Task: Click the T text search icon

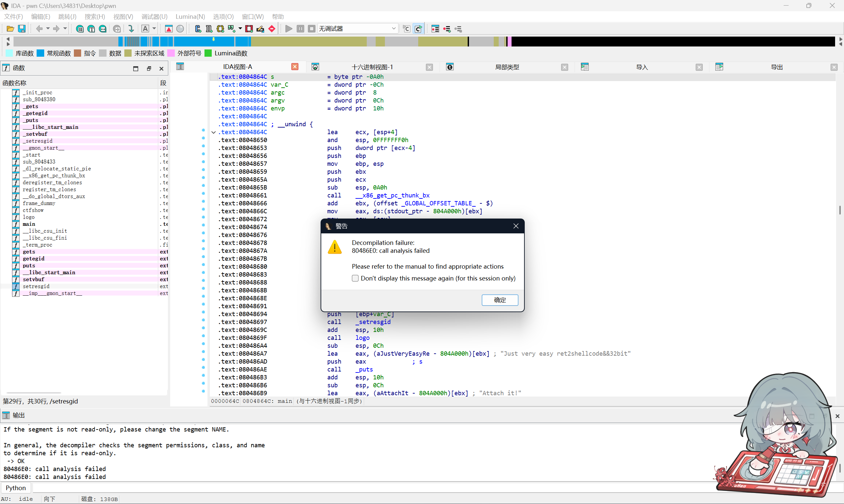Action: [91, 29]
